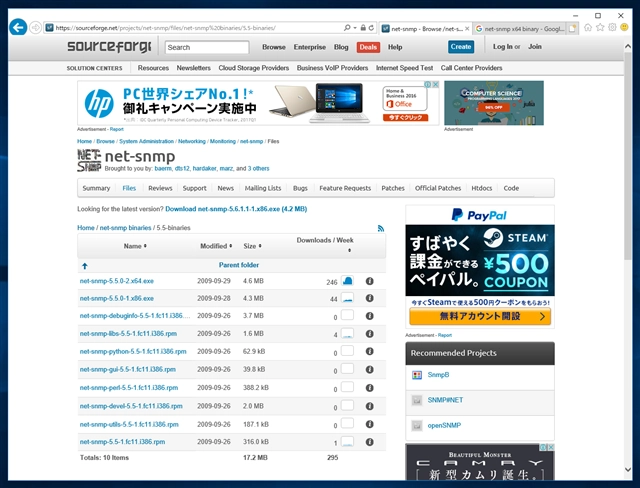Click info icon for net-snmp-perl rpm row
640x488 pixels.
point(369,388)
